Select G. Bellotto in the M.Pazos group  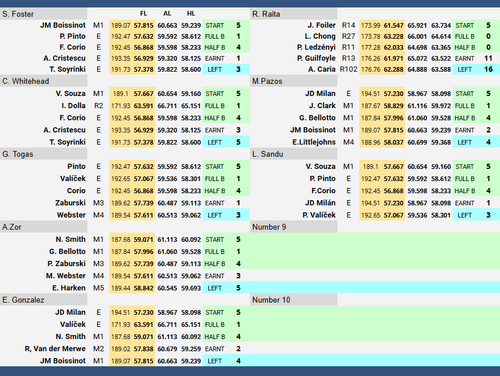click(317, 118)
